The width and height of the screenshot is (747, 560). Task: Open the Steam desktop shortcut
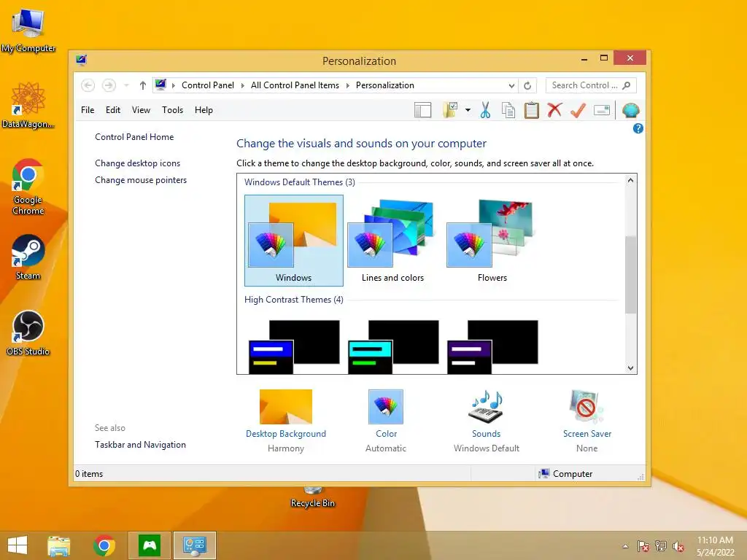[28, 257]
